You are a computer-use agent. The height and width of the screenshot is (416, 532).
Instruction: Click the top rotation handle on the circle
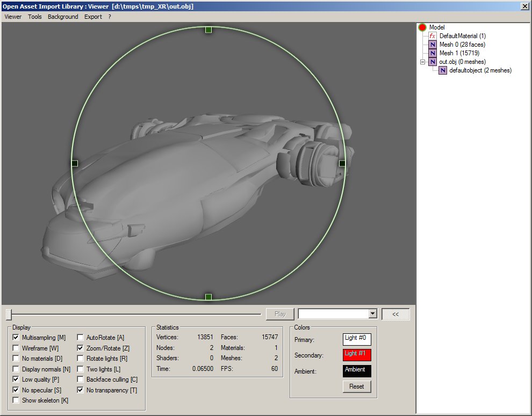click(x=209, y=30)
